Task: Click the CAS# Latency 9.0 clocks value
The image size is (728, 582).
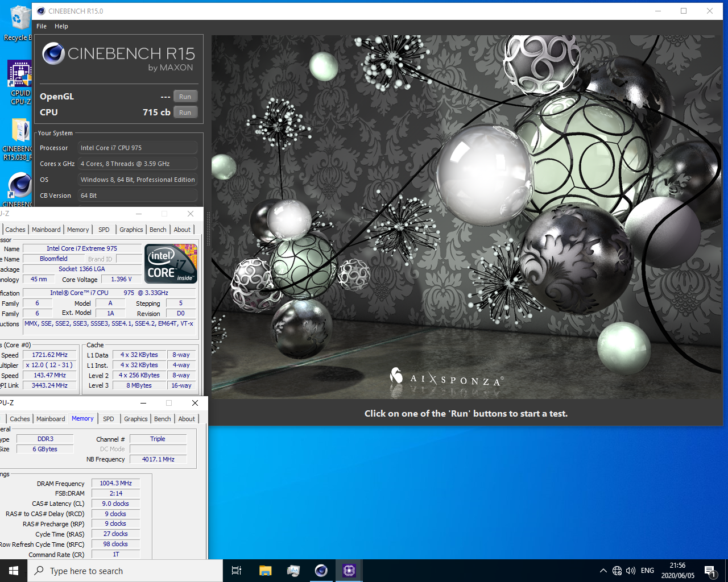Action: 115,504
